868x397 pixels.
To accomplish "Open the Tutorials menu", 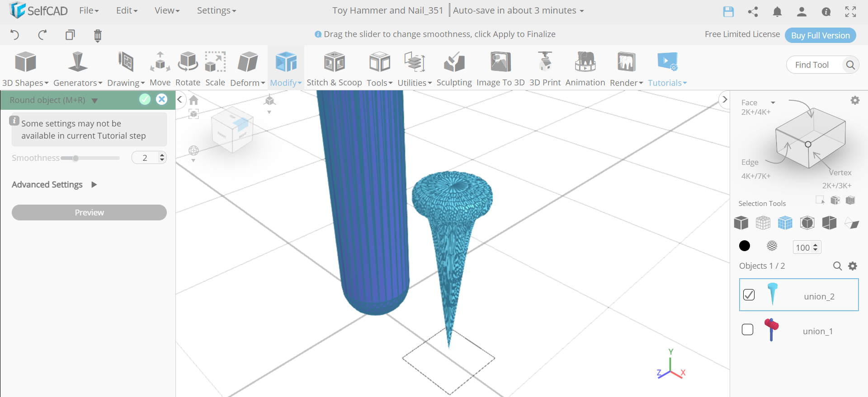I will 667,69.
